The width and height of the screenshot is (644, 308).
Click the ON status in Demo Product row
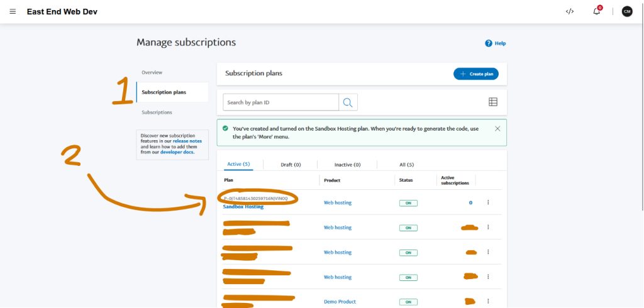pyautogui.click(x=408, y=302)
